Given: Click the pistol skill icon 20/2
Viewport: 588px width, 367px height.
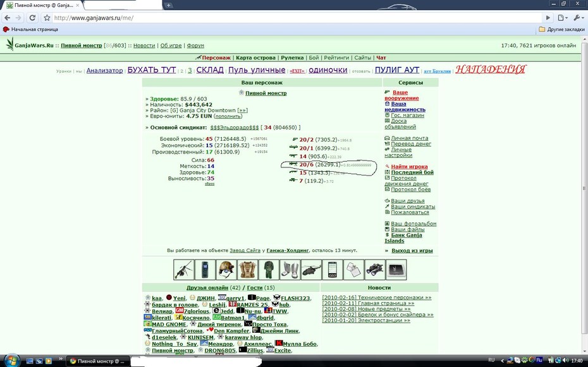Looking at the screenshot, I should (295, 140).
